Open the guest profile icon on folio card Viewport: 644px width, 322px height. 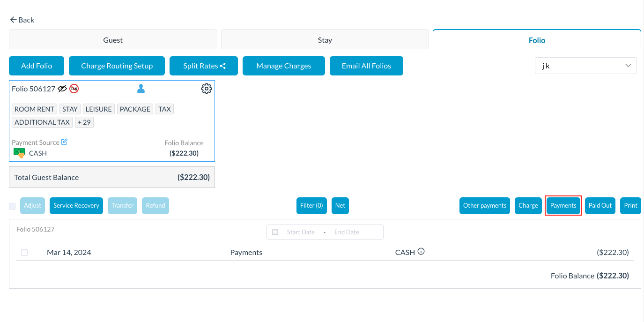click(x=141, y=89)
